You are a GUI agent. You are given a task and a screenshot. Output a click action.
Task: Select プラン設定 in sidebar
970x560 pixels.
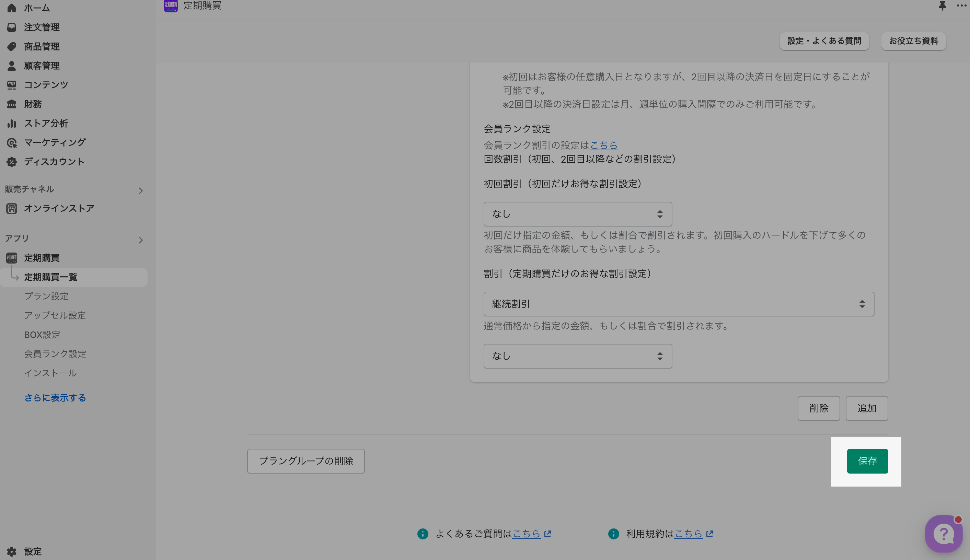click(x=46, y=296)
